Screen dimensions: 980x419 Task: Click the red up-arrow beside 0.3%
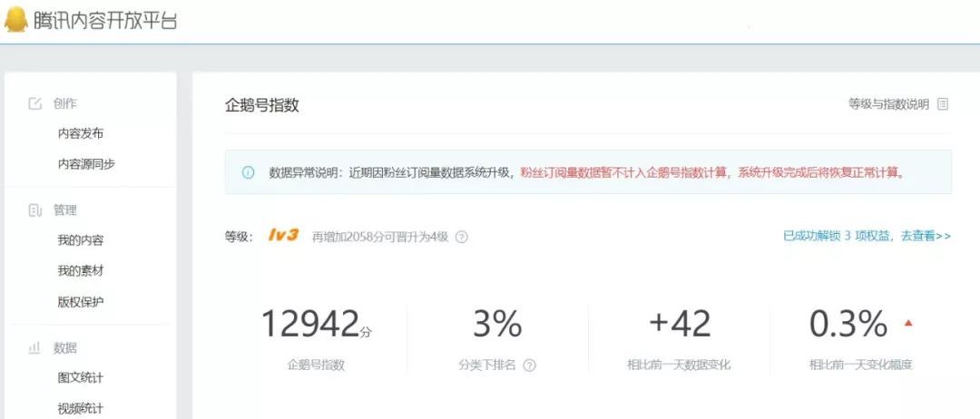(x=908, y=323)
